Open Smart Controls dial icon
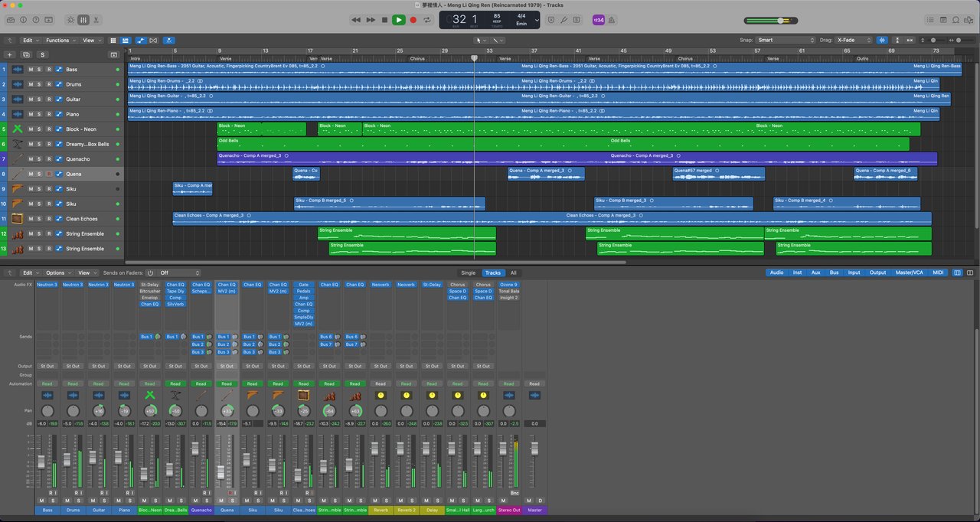The width and height of the screenshot is (980, 522). tap(70, 20)
